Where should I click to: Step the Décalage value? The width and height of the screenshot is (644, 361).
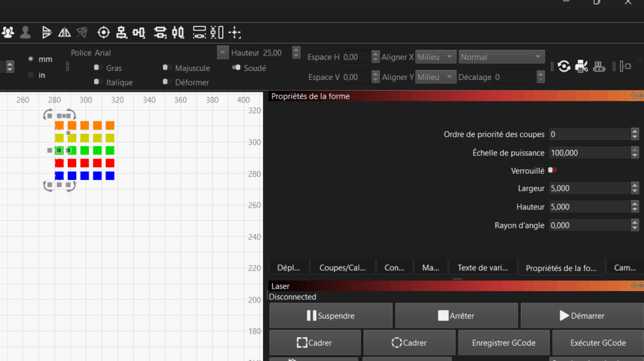click(x=540, y=77)
